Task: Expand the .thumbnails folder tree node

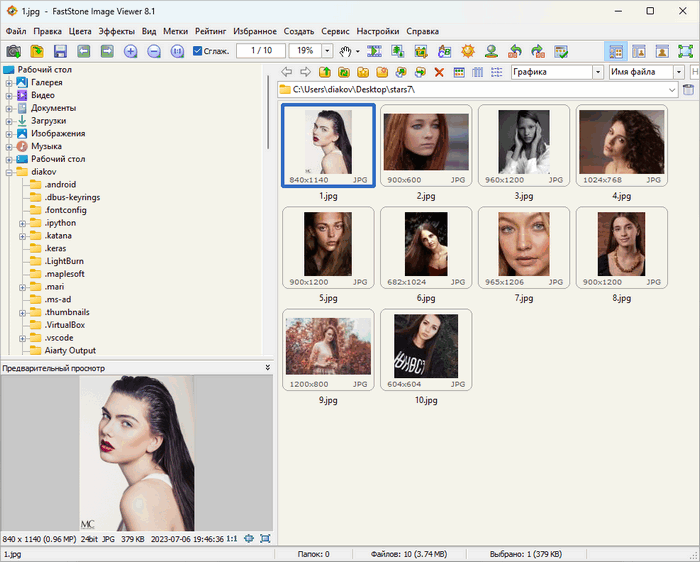Action: tap(22, 313)
